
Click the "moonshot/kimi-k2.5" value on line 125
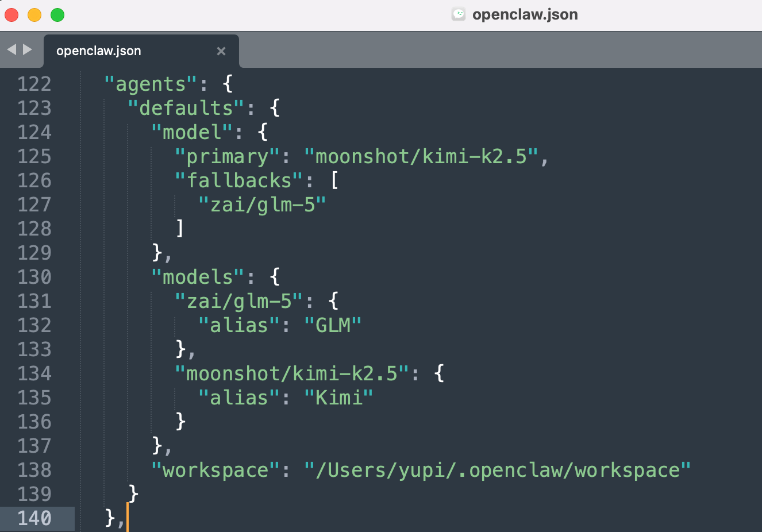coord(421,156)
